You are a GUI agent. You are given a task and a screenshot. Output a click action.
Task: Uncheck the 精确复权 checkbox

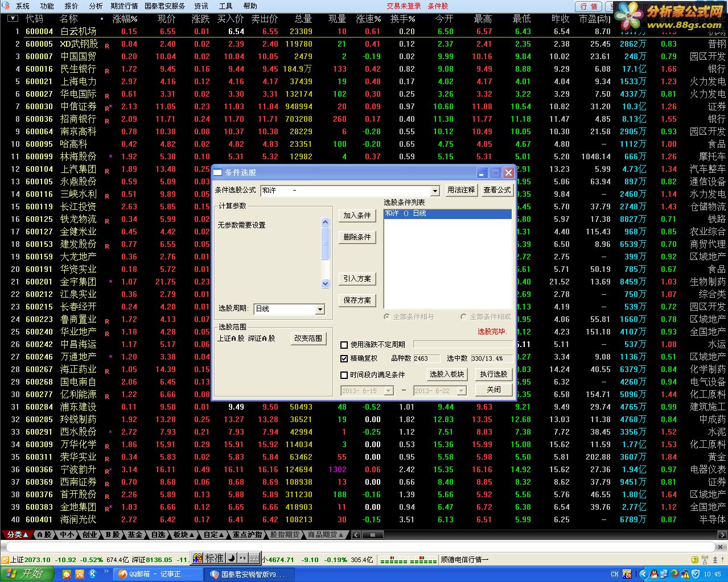tap(344, 358)
